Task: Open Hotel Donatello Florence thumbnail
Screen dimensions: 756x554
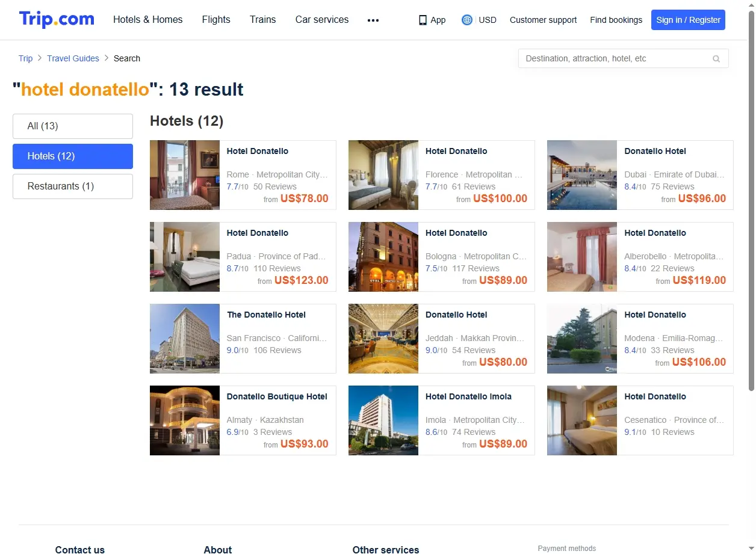Action: pos(383,175)
